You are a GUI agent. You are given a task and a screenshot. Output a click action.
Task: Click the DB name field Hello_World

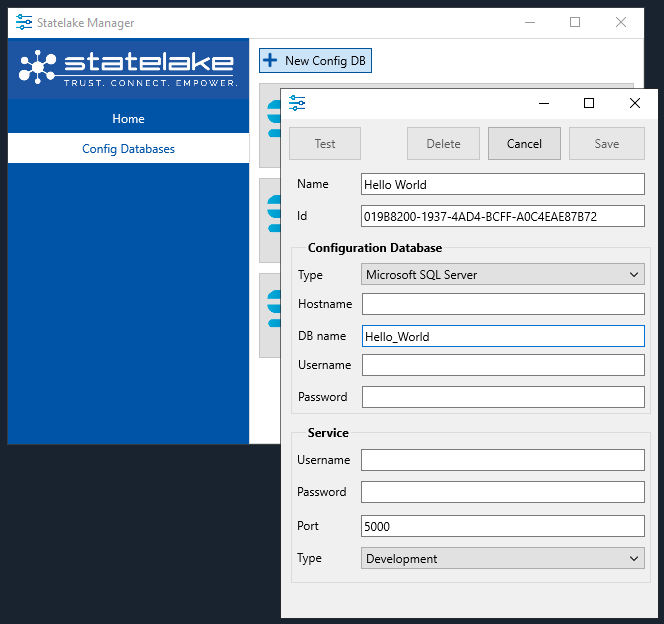click(503, 336)
